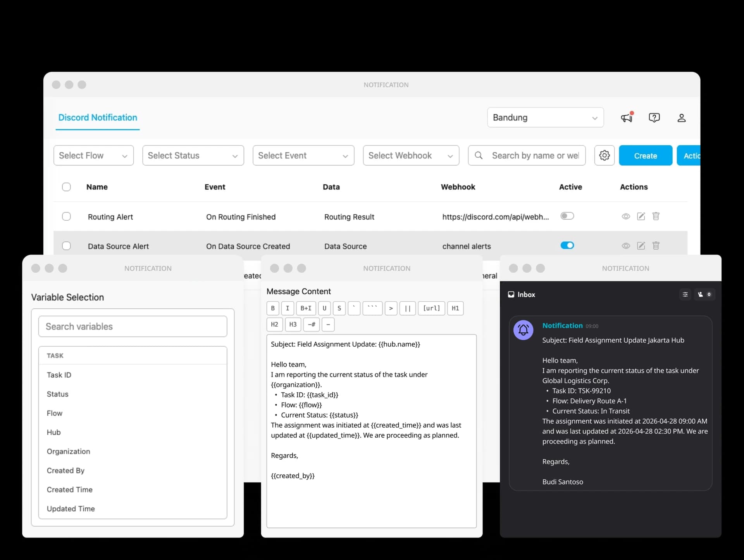Apply bold italic B+I formatting
The height and width of the screenshot is (560, 744).
point(306,308)
